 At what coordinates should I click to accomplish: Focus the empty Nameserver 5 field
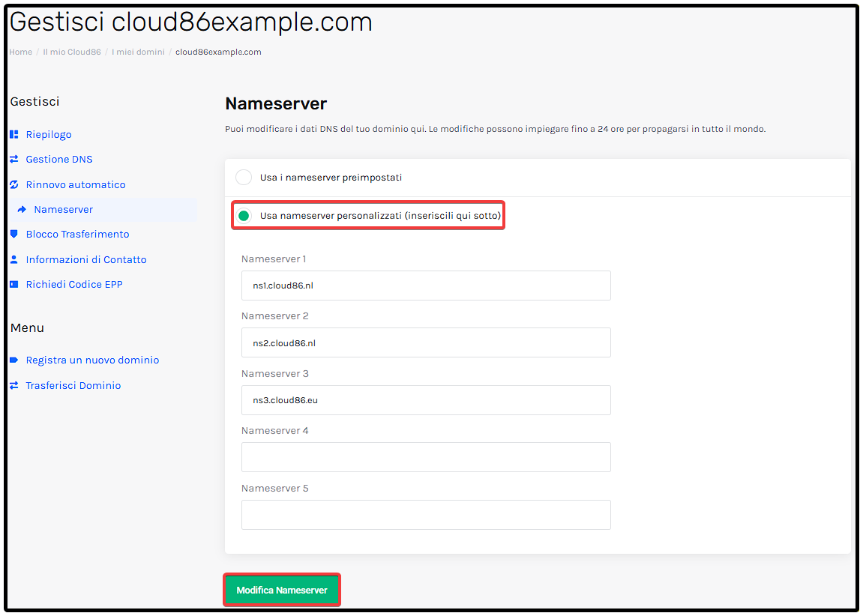(x=426, y=514)
